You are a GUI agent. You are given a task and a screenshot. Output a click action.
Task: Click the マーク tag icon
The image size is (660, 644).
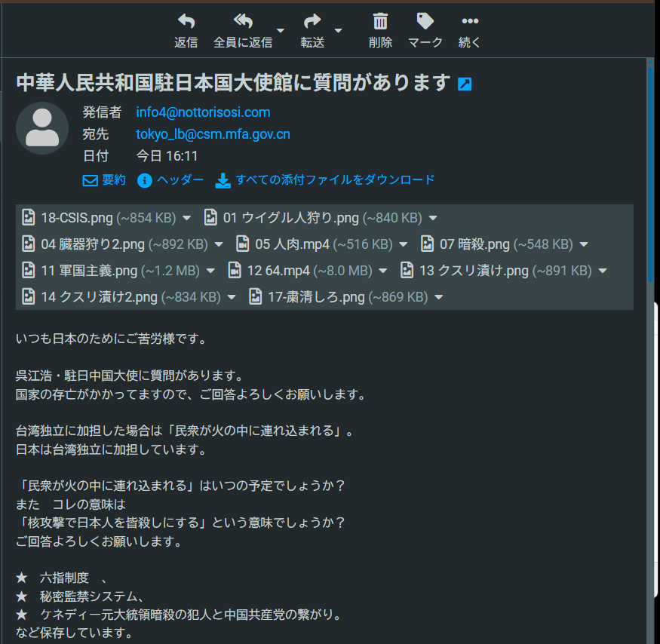click(x=425, y=22)
